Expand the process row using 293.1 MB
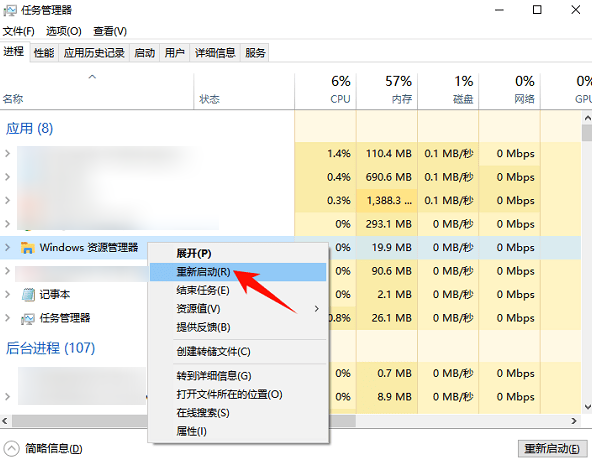592x462 pixels. click(7, 224)
